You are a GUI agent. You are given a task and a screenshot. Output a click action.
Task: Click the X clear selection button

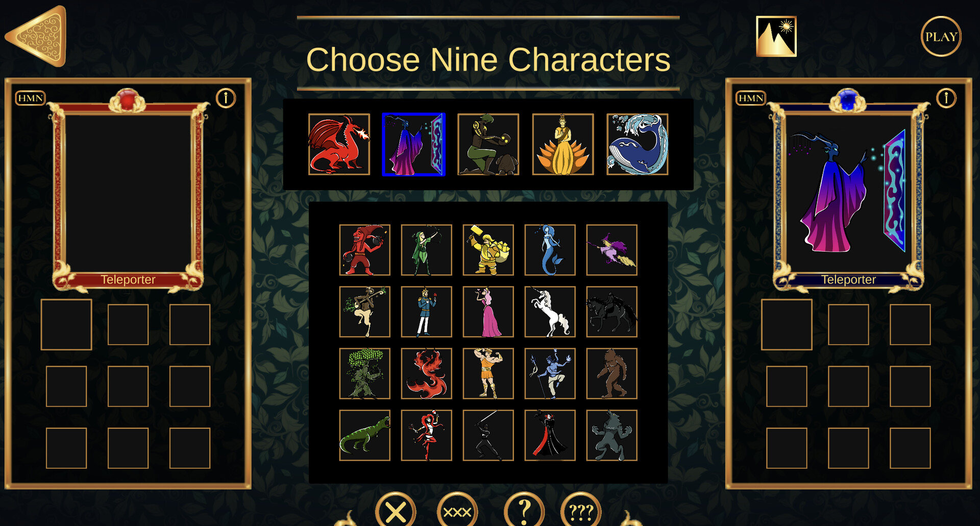tap(396, 511)
